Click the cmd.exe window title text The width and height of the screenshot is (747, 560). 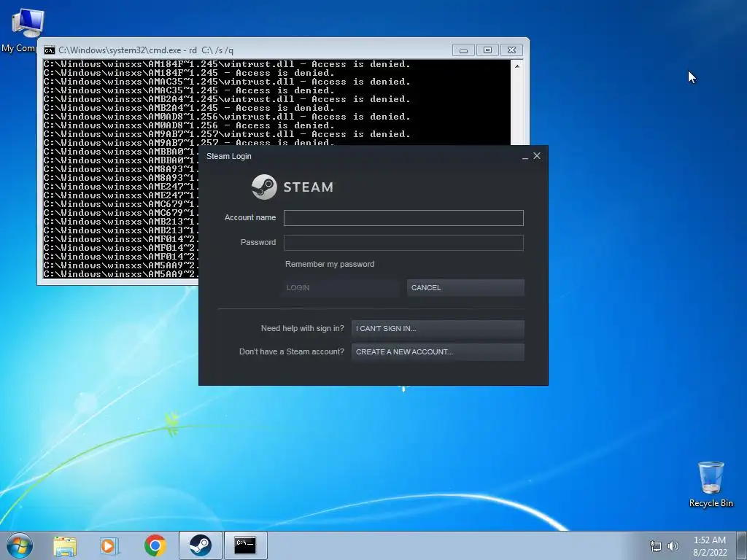tap(146, 50)
